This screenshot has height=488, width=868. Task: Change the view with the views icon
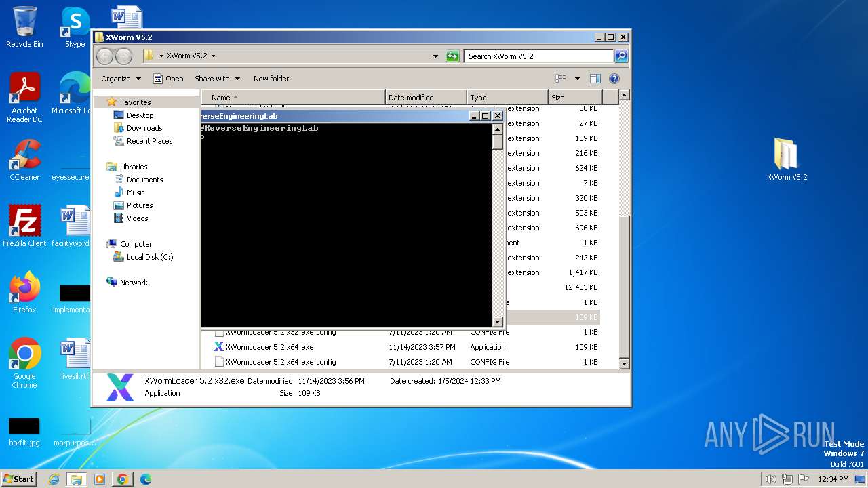pyautogui.click(x=561, y=79)
